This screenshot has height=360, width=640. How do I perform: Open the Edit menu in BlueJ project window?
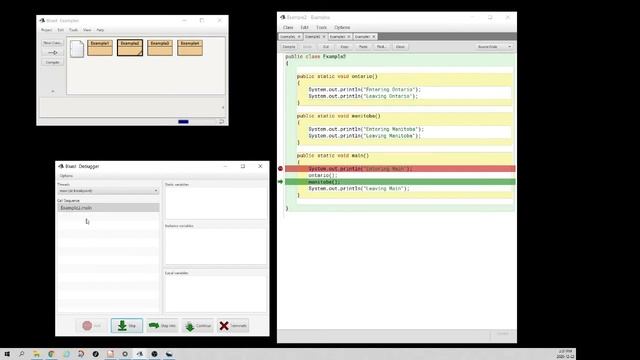click(x=60, y=30)
